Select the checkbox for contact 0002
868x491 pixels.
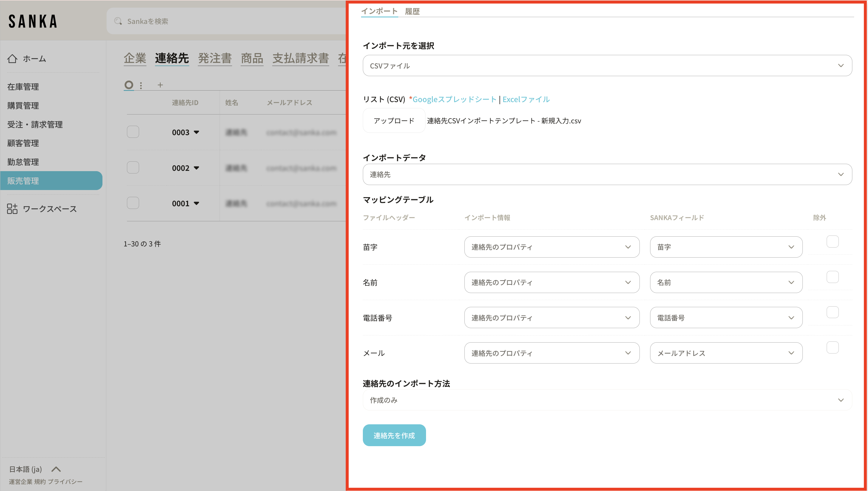(133, 168)
